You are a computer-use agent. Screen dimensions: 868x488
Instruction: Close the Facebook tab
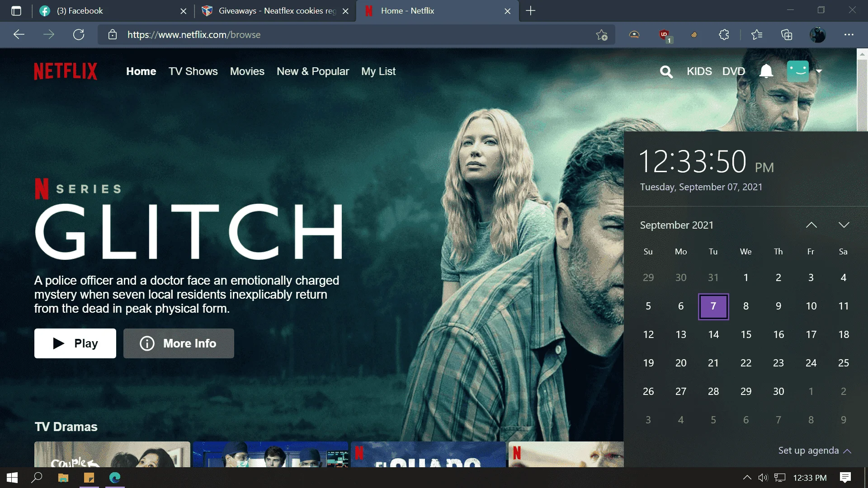coord(183,11)
